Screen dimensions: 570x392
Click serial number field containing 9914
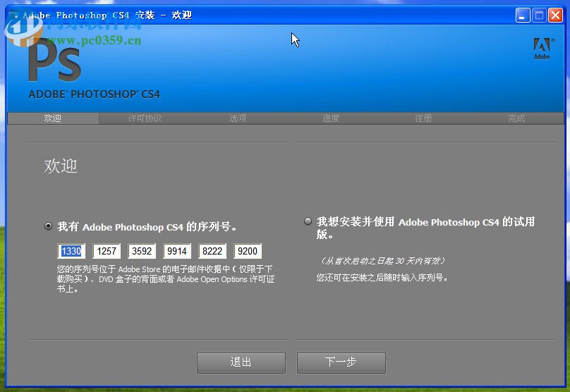click(x=177, y=251)
